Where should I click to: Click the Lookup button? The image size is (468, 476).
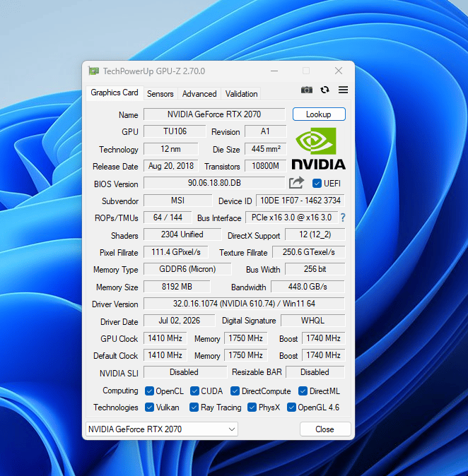(x=319, y=114)
